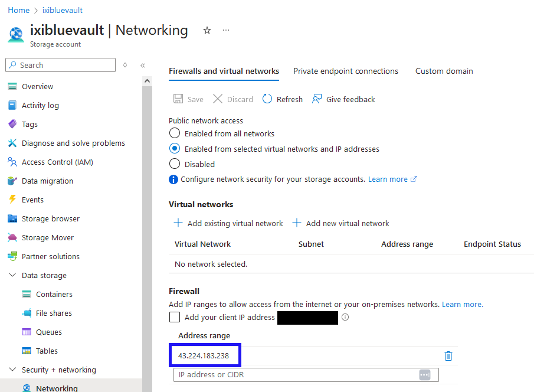Open the Custom domain tab
The height and width of the screenshot is (392, 534).
[444, 71]
